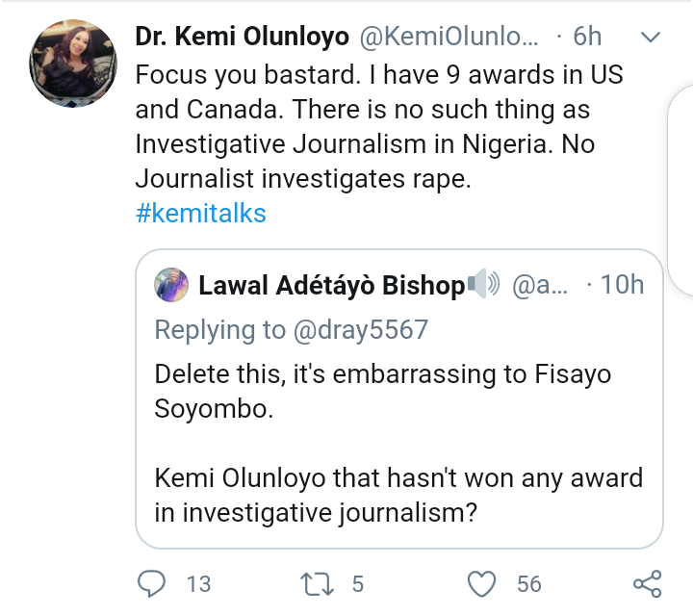Click the reply speech bubble icon
The width and height of the screenshot is (693, 616).
tap(153, 583)
